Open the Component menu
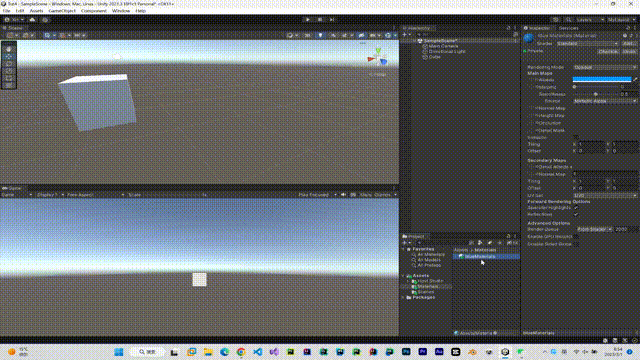 (x=93, y=11)
